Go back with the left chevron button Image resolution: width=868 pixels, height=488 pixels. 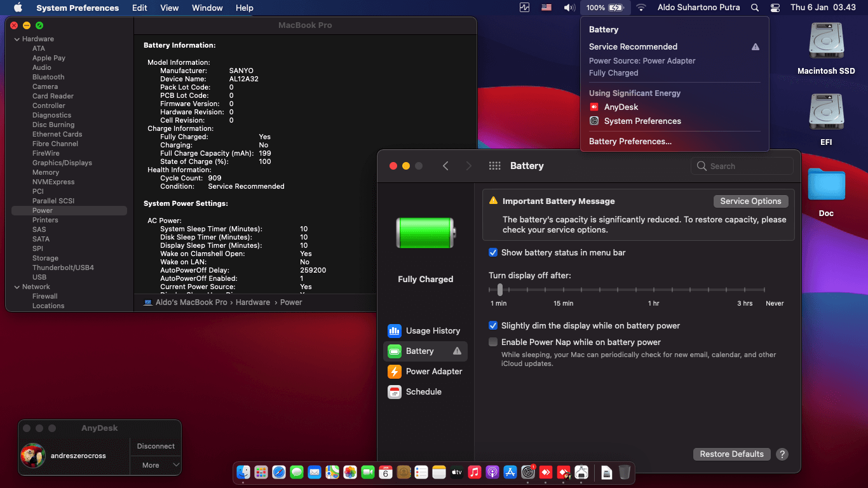[x=445, y=166]
